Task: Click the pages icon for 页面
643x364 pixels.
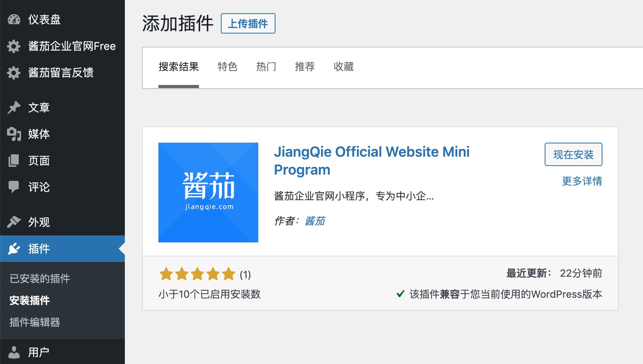Action: [14, 161]
